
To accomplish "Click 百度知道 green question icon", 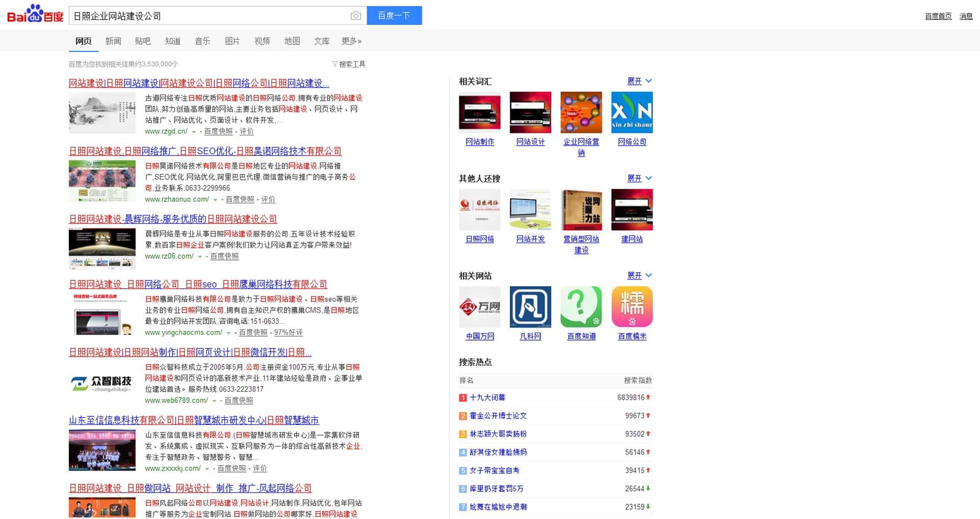I will coord(581,306).
